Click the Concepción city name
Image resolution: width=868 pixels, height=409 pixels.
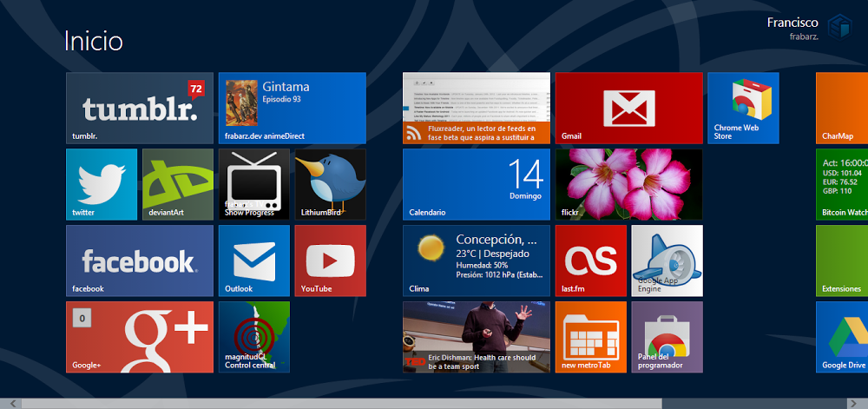(x=496, y=240)
